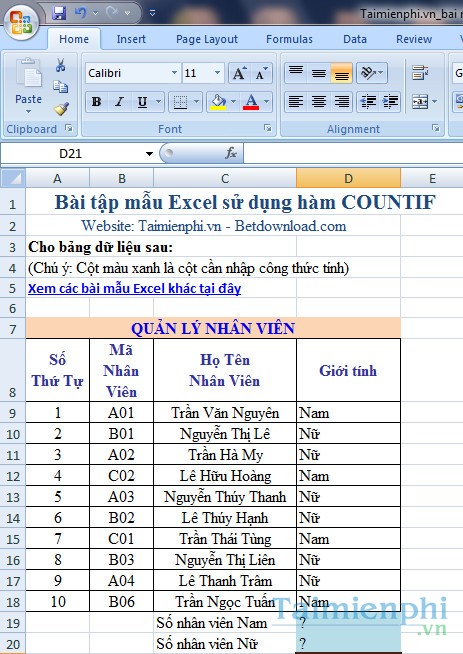
Task: Click the Select All corner triangle
Action: [x=13, y=178]
